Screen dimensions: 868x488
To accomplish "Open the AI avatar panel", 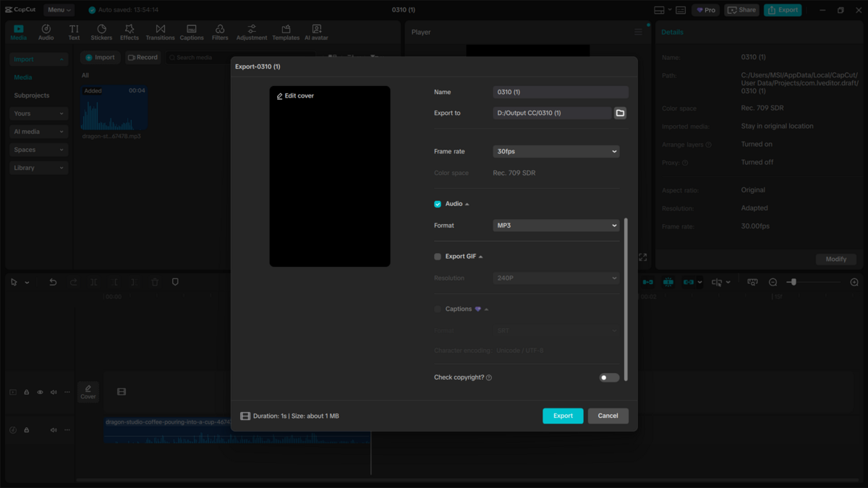I will (x=315, y=31).
